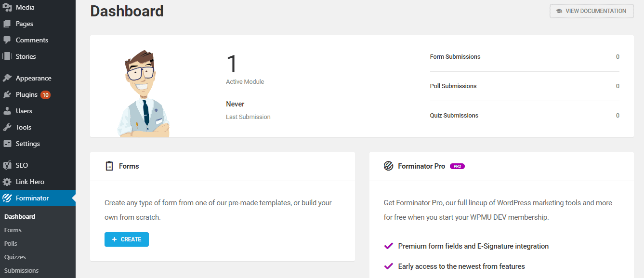Click 'Early access to the newest from features'
The width and height of the screenshot is (644, 278).
(461, 266)
